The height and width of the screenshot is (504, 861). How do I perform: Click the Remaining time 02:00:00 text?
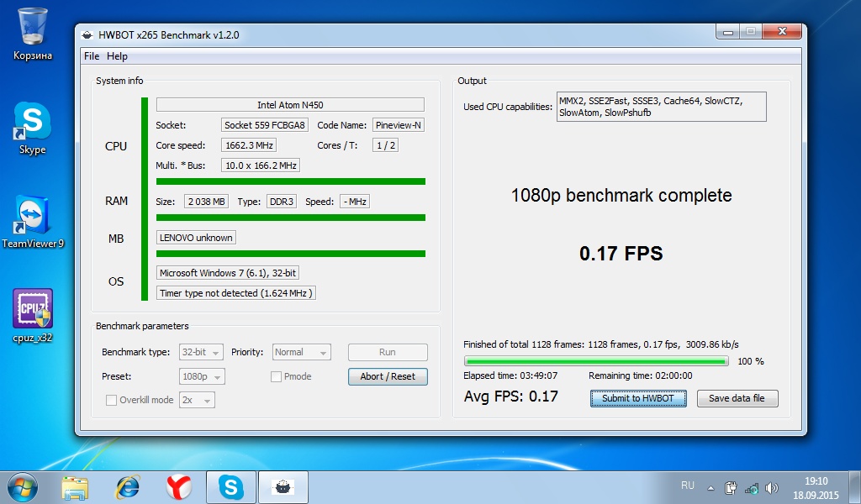pos(640,375)
